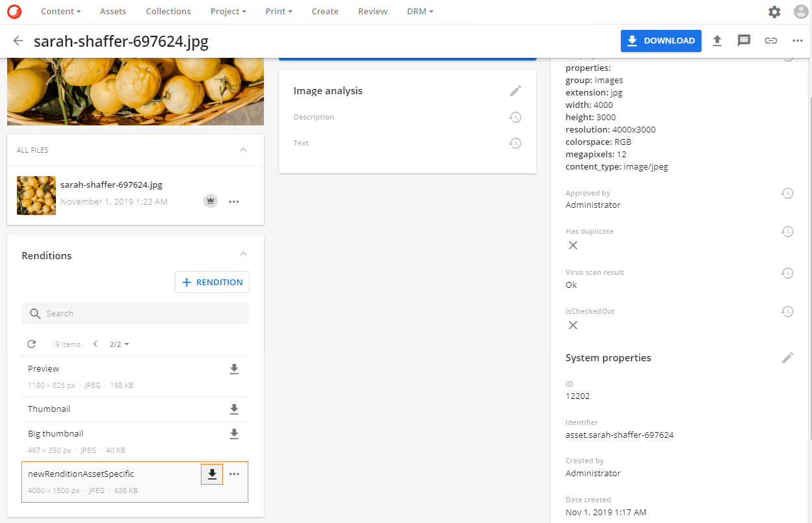Screen dimensions: 812x523
Task: Toggle the Has duplicate flag
Action: (x=573, y=245)
